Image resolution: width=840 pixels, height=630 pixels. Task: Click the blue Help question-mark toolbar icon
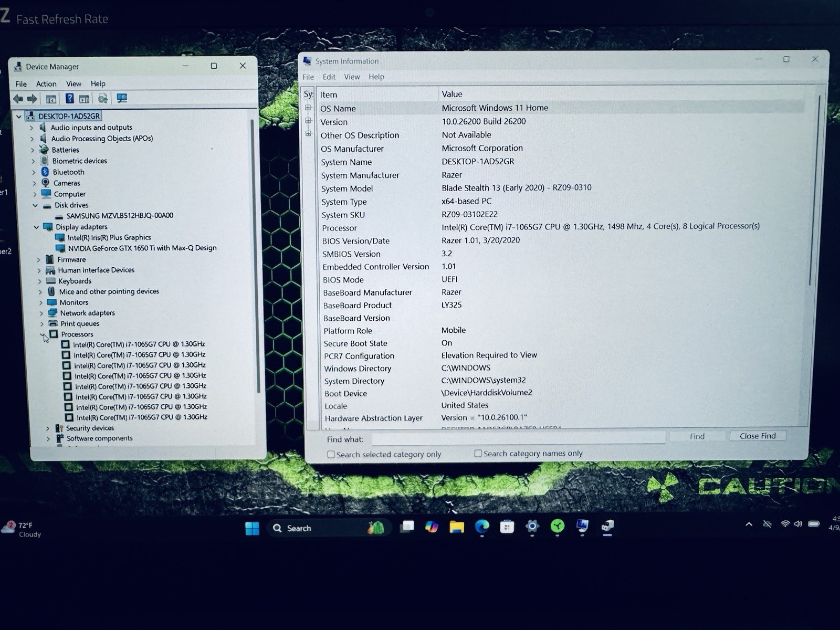[x=69, y=98]
